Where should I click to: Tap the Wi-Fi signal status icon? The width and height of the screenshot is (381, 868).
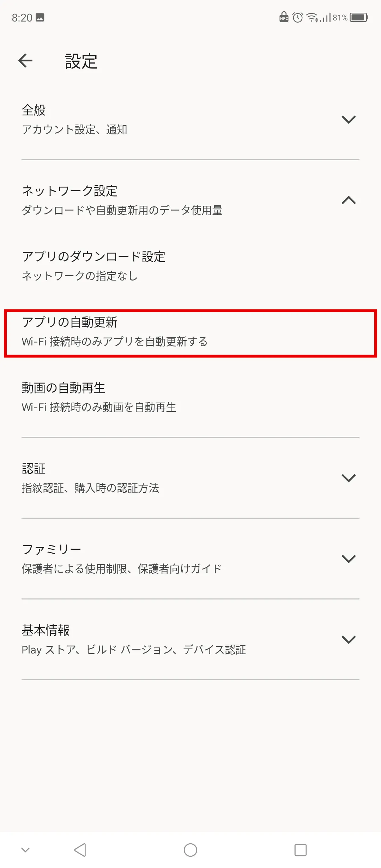(x=313, y=17)
